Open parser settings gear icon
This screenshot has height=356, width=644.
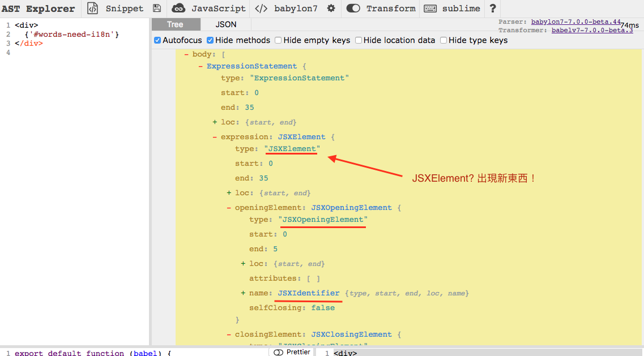331,8
